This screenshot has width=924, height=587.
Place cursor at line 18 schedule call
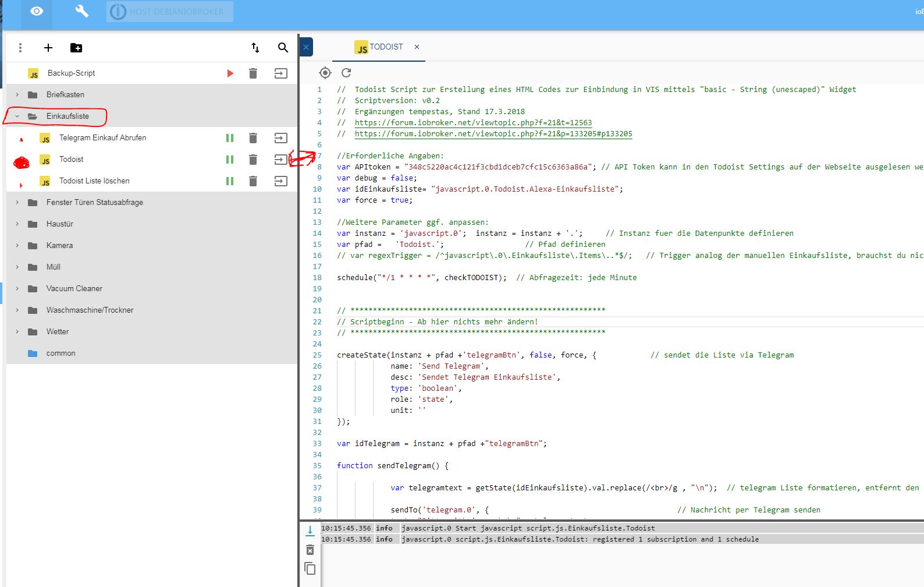pos(486,278)
